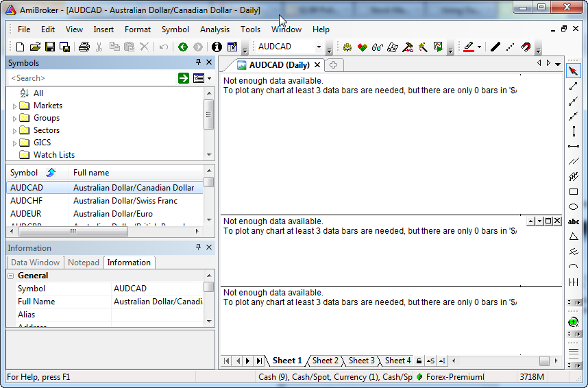Click the Full name column header
588x388 pixels.
136,173
